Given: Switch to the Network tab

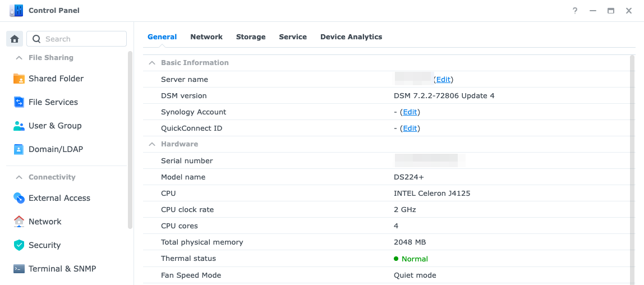Looking at the screenshot, I should pos(206,37).
